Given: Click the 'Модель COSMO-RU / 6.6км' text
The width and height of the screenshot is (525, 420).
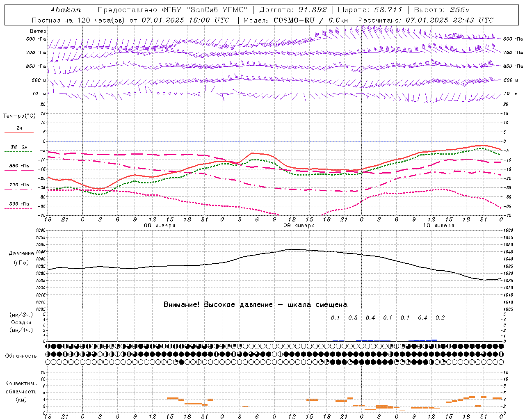Looking at the screenshot, I should pos(295,20).
